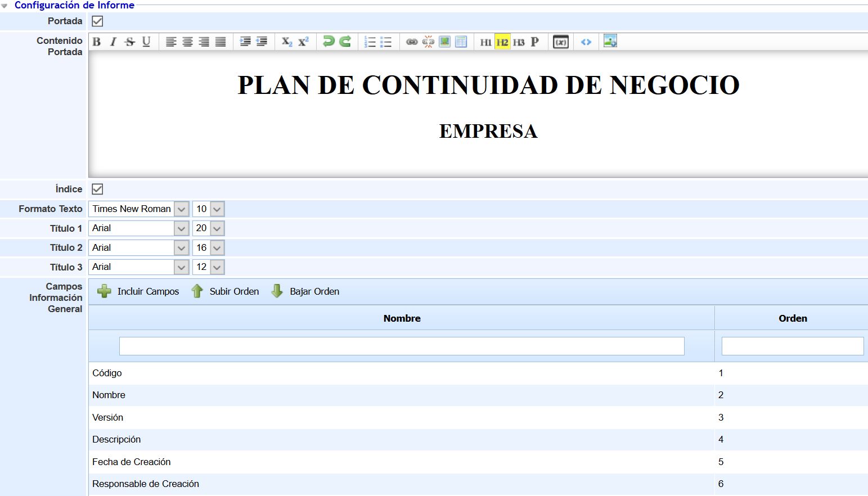Insert a numbered list
Viewport: 868px width, 496px height.
tap(369, 41)
